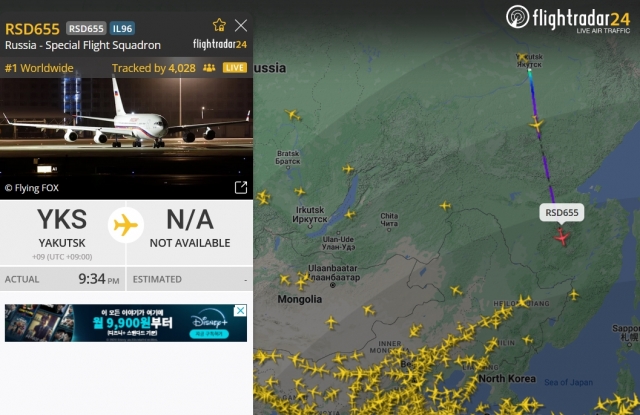Click the red RSD655 aircraft on map
This screenshot has height=415, width=640.
pyautogui.click(x=562, y=237)
